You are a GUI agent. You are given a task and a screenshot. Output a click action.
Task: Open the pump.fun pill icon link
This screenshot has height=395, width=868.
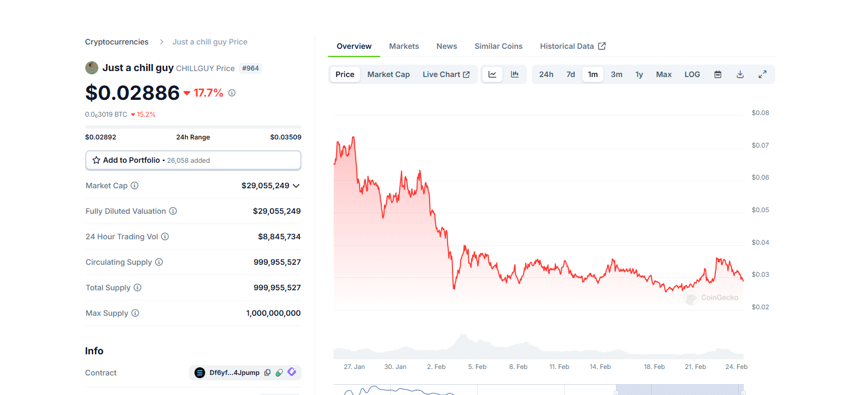coord(279,373)
